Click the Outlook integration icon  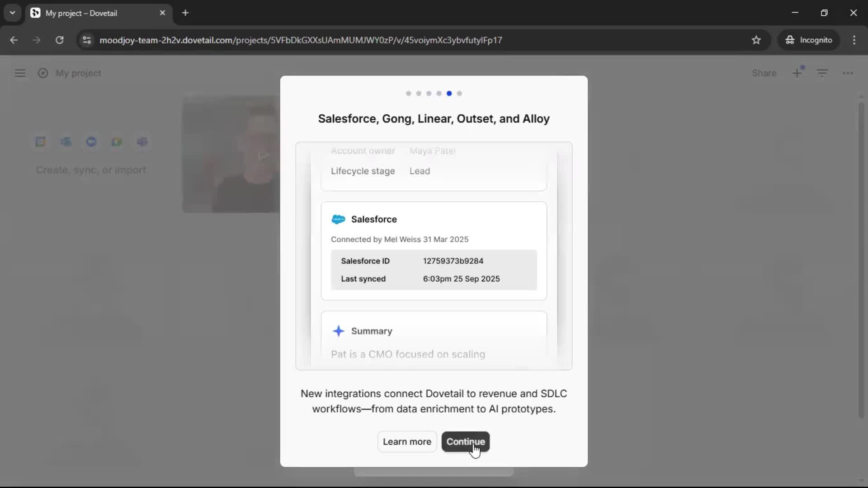tap(66, 142)
